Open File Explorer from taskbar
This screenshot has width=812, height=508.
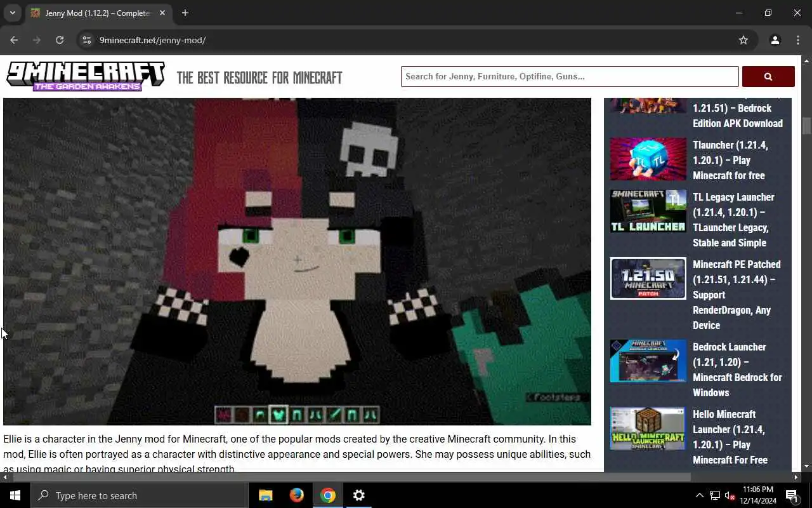tap(266, 495)
